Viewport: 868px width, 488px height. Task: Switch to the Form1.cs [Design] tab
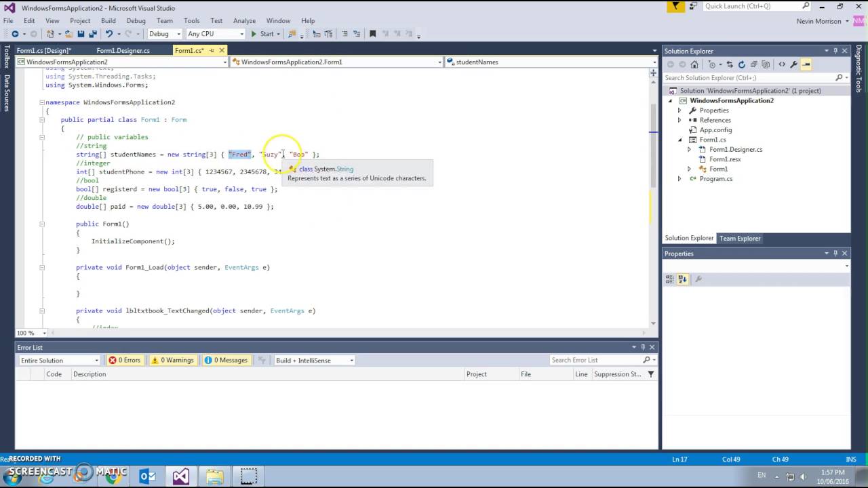coord(43,50)
